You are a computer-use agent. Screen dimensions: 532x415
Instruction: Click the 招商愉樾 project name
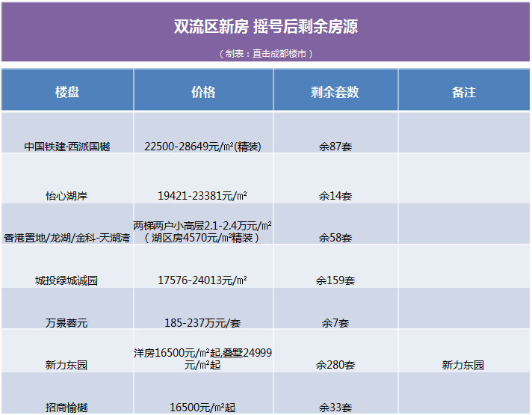point(67,408)
